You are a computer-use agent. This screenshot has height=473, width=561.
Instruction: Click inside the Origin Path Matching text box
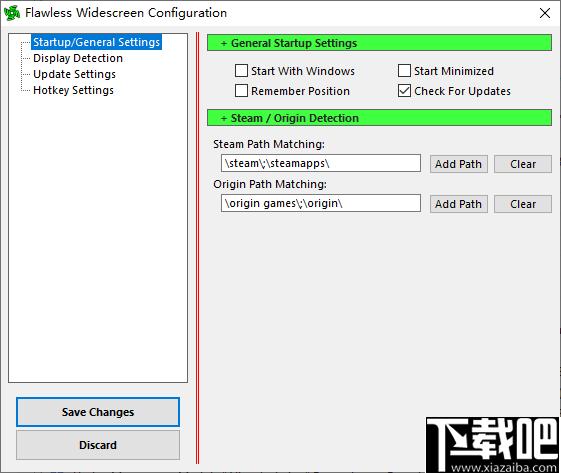point(321,203)
